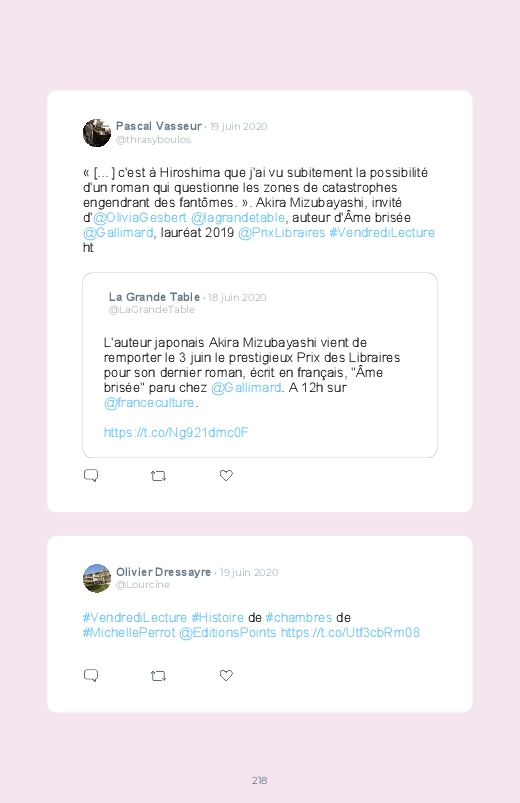
Task: Reply to Pascal Vasseur's tweet
Action: coord(91,475)
